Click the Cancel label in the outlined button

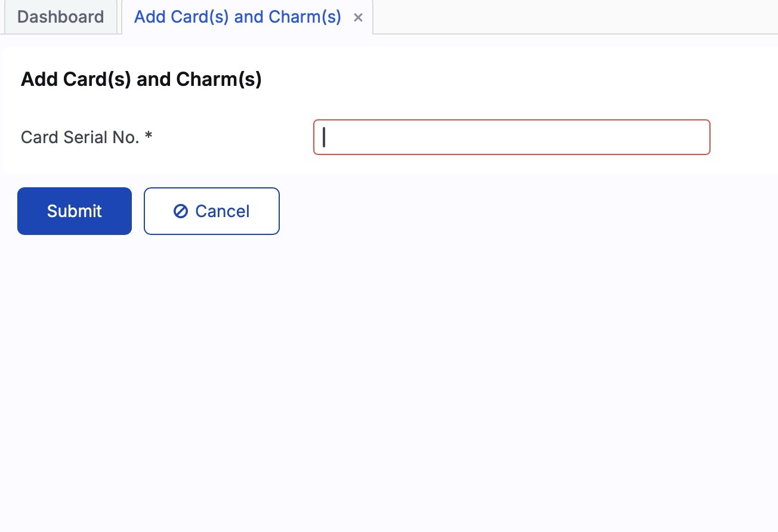coord(222,211)
